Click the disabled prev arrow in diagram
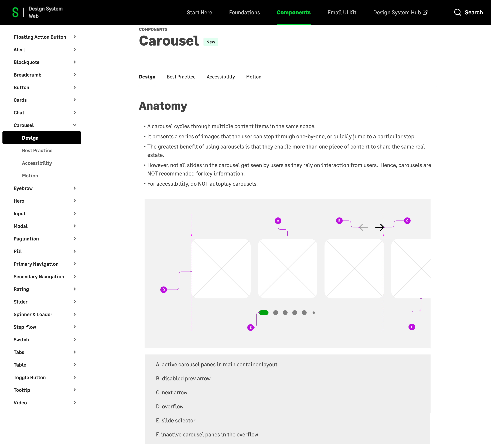Screen dimensions: 491x448 (363, 227)
